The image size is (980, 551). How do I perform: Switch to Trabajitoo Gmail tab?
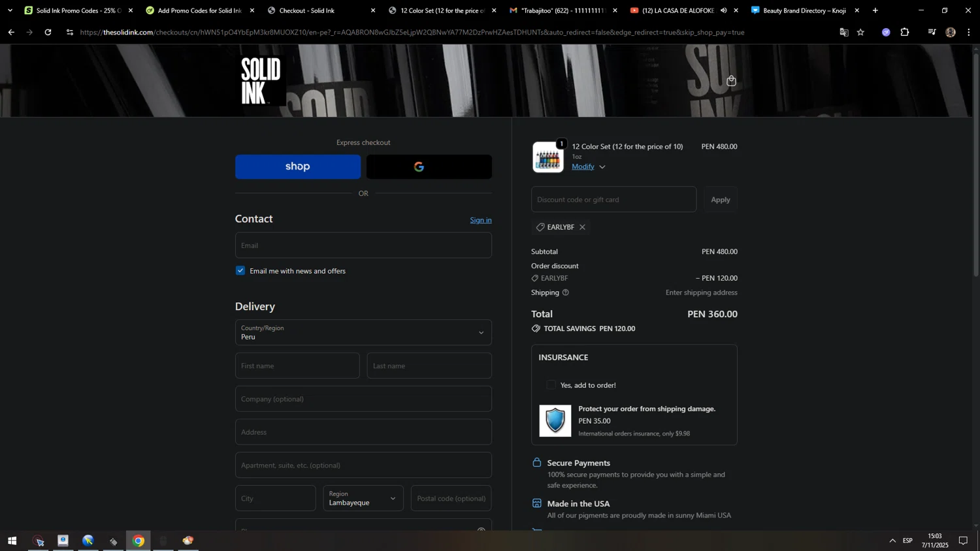(563, 10)
